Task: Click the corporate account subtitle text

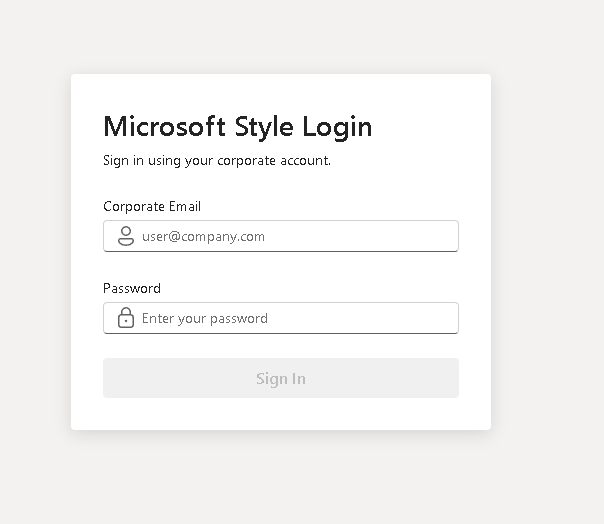Action: [x=217, y=161]
